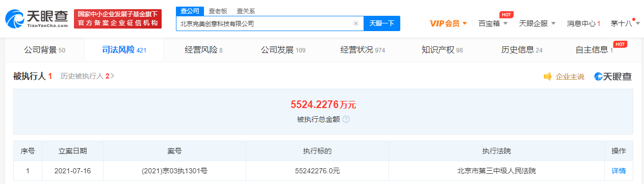
Task: Switch to the 司法风险 tab
Action: pyautogui.click(x=124, y=50)
